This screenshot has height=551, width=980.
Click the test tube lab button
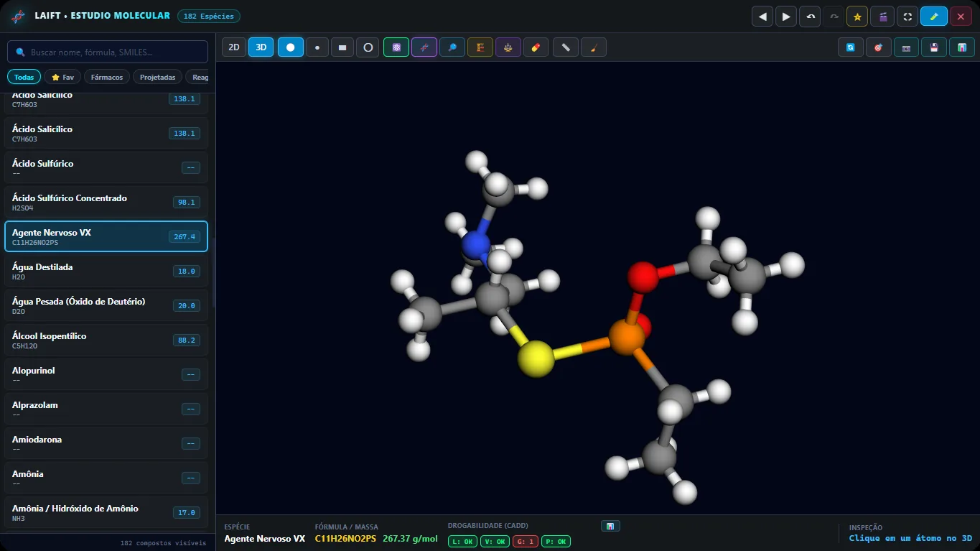pyautogui.click(x=934, y=17)
